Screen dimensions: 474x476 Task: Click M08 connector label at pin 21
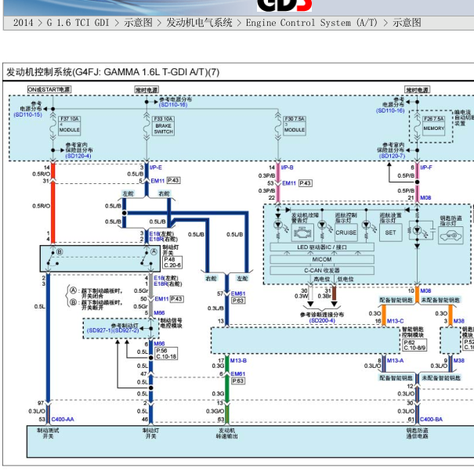(425, 198)
